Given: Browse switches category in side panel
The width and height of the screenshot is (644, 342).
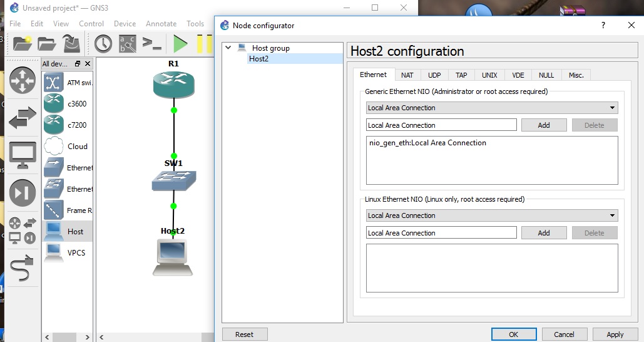Looking at the screenshot, I should (x=23, y=118).
